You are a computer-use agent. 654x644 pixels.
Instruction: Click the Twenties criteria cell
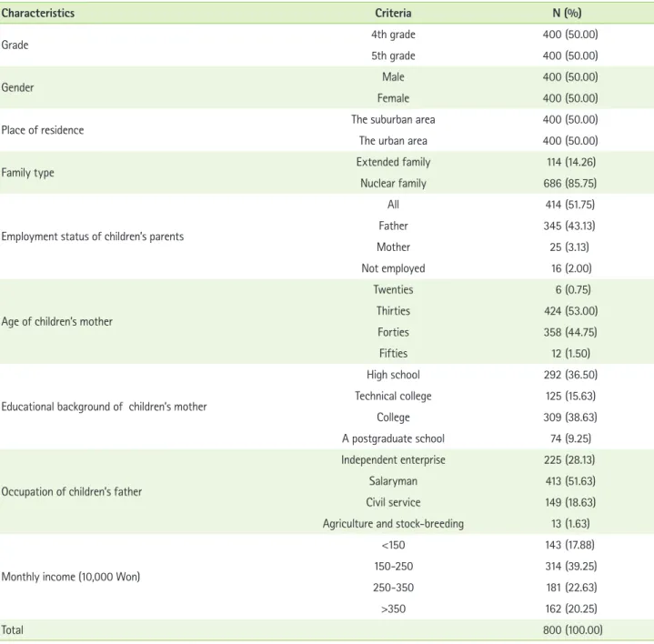393,289
